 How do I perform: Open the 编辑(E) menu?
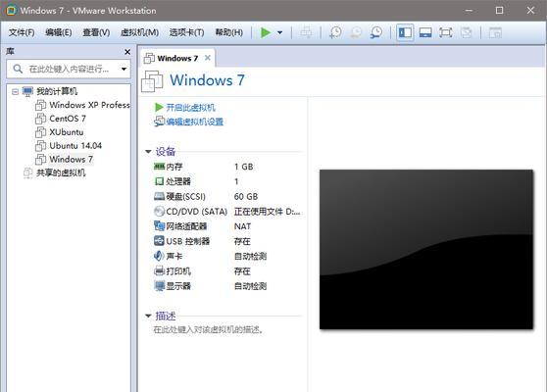tap(59, 32)
